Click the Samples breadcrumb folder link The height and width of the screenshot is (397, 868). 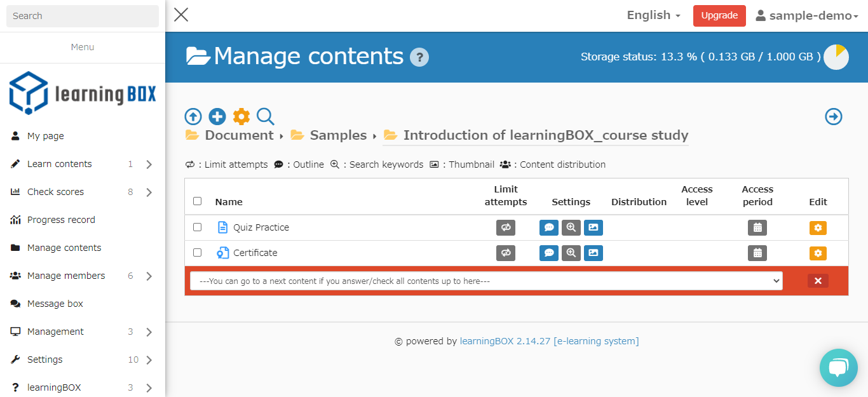(337, 135)
